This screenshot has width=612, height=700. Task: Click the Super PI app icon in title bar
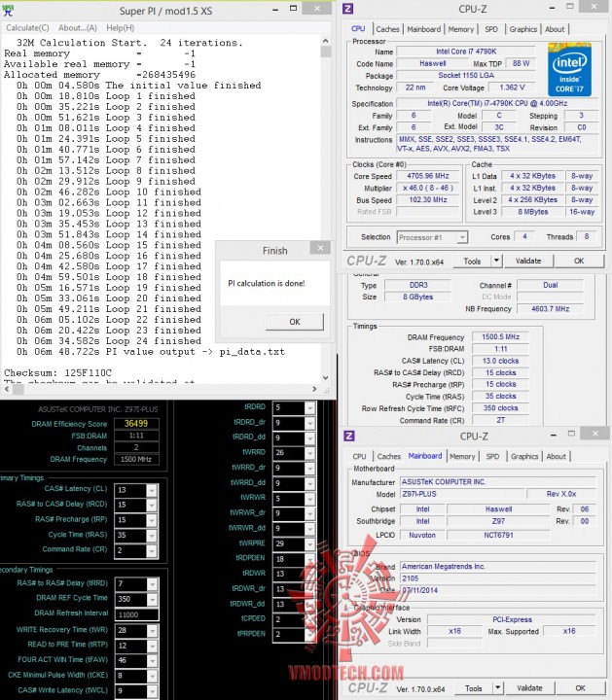pyautogui.click(x=8, y=11)
